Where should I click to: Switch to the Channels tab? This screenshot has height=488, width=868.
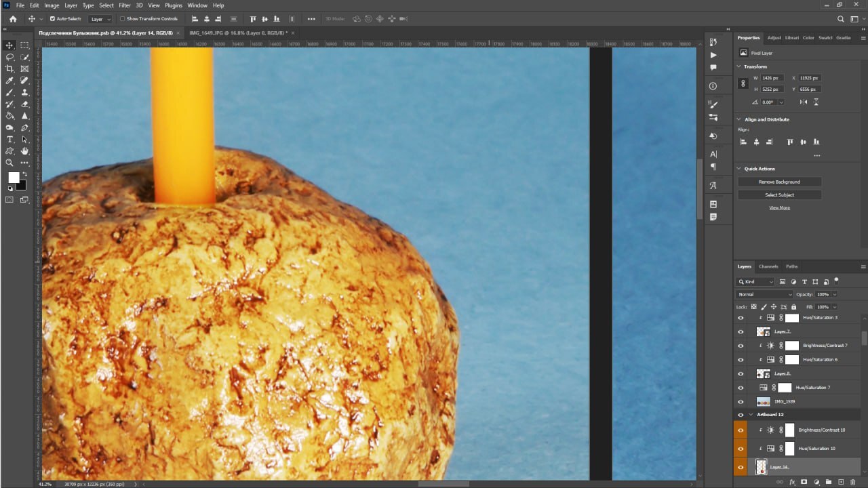click(768, 266)
